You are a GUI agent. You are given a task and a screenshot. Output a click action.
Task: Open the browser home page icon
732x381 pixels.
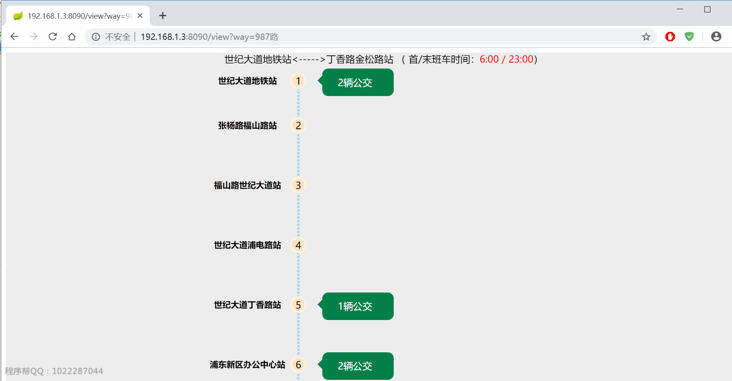[x=71, y=36]
